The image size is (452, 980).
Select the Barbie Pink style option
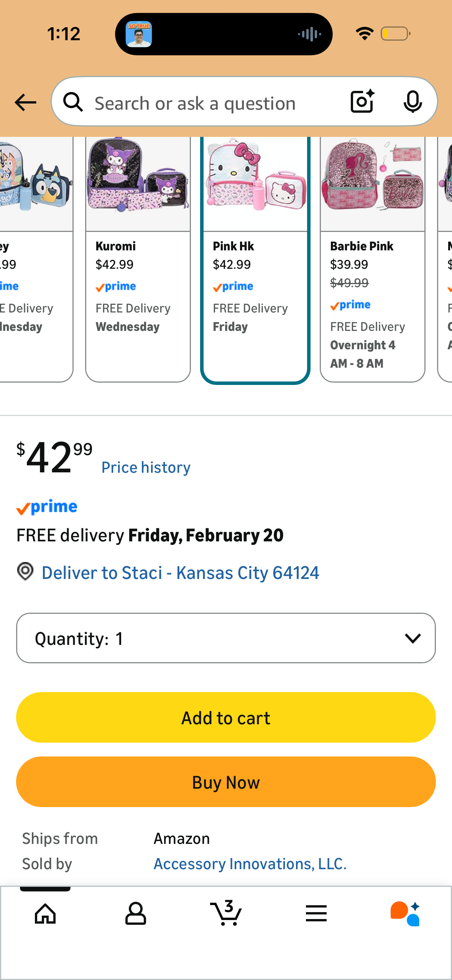coord(373,259)
